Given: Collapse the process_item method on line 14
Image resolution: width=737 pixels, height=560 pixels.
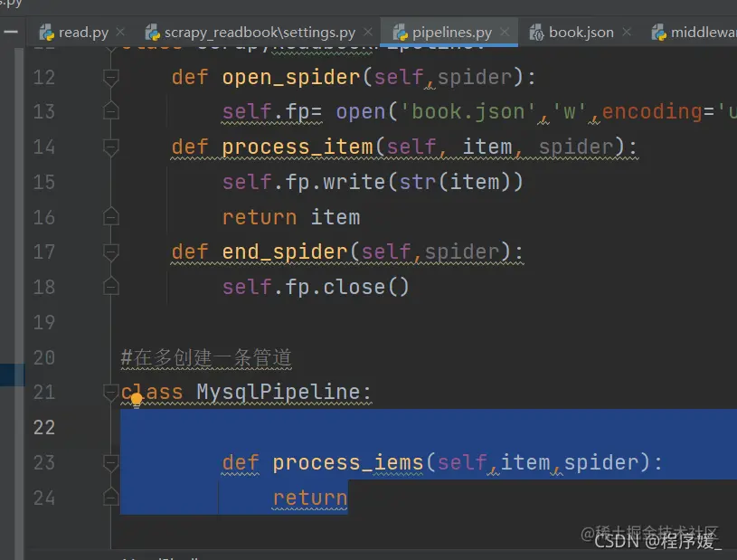Looking at the screenshot, I should 111,147.
